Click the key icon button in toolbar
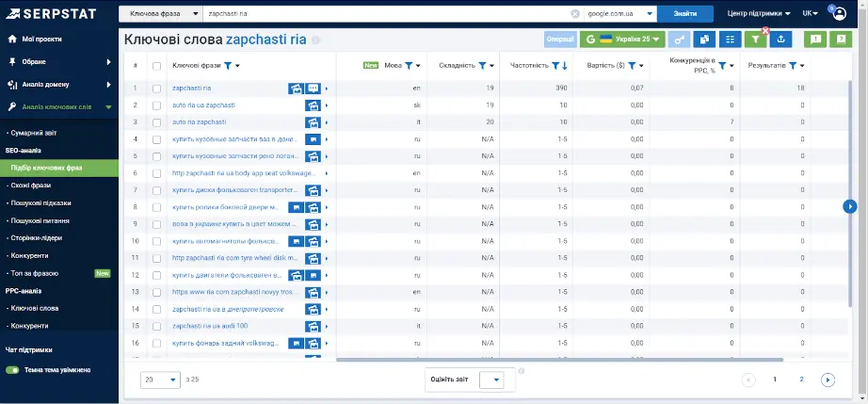 (679, 40)
